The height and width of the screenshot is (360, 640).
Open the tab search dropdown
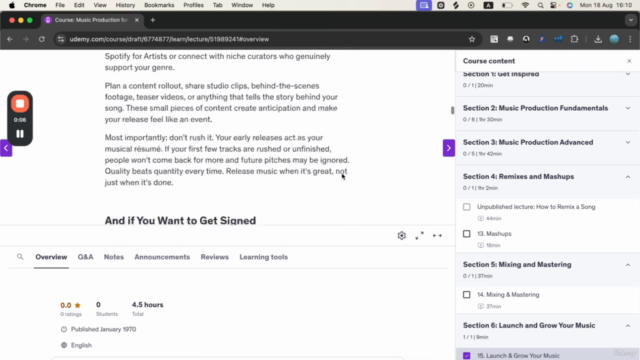631,20
